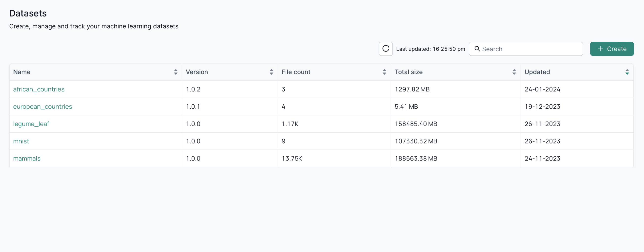This screenshot has height=252, width=644.
Task: Click the sort icon beside Total size column
Action: point(514,72)
